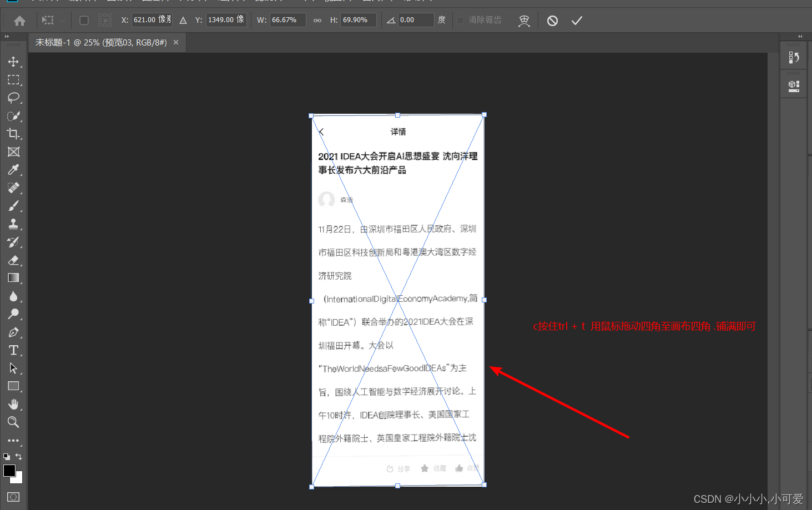Select the Move tool
Image resolution: width=812 pixels, height=510 pixels.
point(14,62)
